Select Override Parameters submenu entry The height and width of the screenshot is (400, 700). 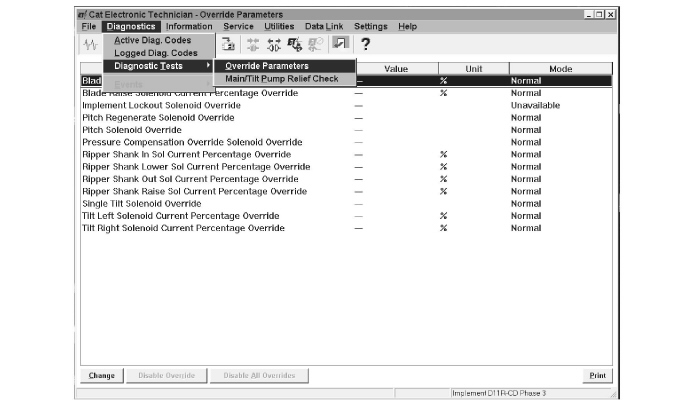pos(285,66)
